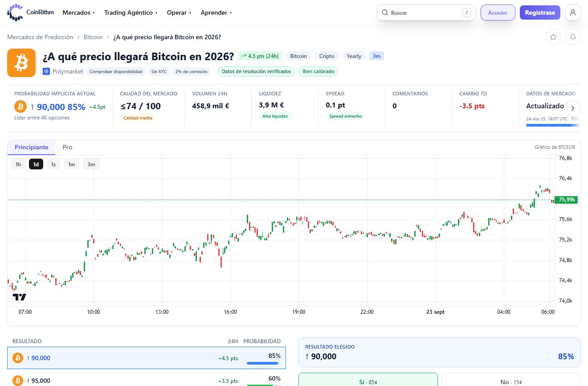The image size is (588, 386).
Task: Switch to the Principiante tab
Action: coord(31,147)
